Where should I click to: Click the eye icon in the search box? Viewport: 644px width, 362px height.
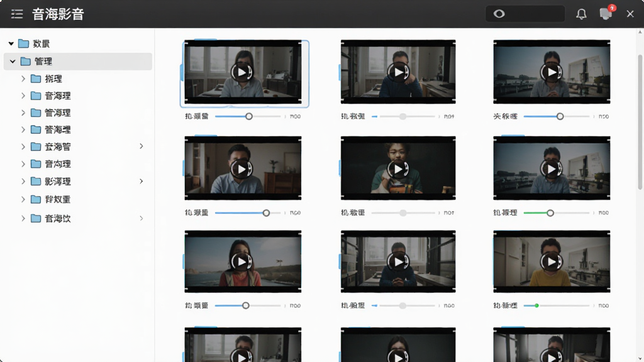(499, 14)
